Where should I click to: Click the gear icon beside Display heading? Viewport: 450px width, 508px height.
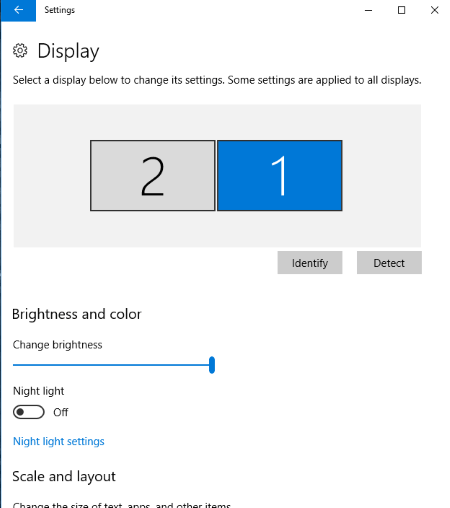coord(20,51)
